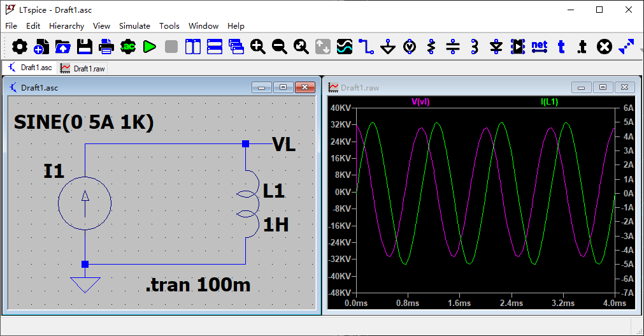
Task: Save the schematic with the floppy icon
Action: point(85,47)
